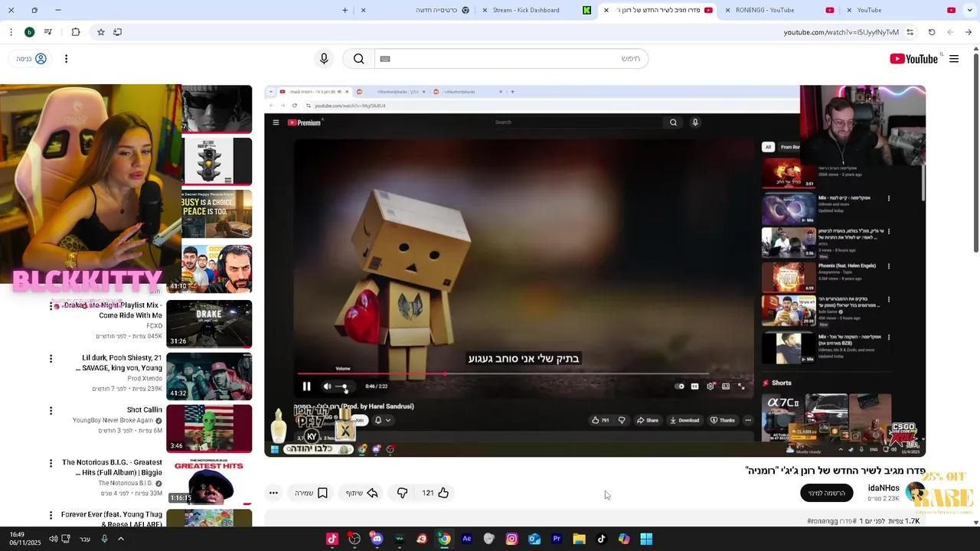Open The Notorious B.I.G. Greatest Hits video
Image resolution: width=980 pixels, height=551 pixels.
(x=209, y=481)
